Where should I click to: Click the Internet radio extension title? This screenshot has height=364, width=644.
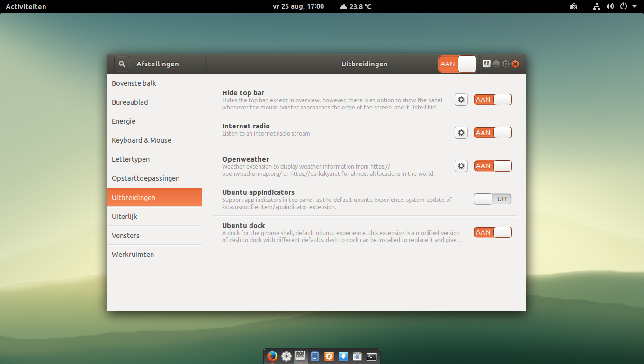coord(246,126)
